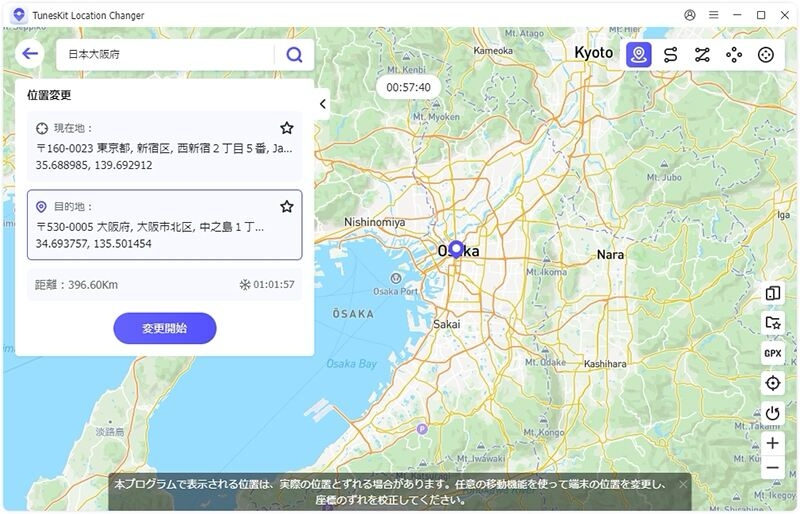Import a GPX file via GPX icon
This screenshot has width=800, height=514.
point(772,353)
